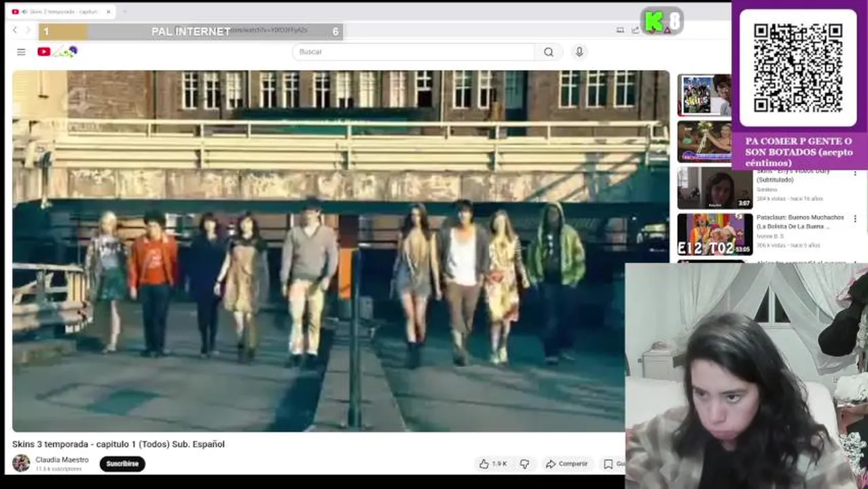Image resolution: width=868 pixels, height=489 pixels.
Task: Like the video with thumbs-up 1.9 K
Action: point(493,464)
